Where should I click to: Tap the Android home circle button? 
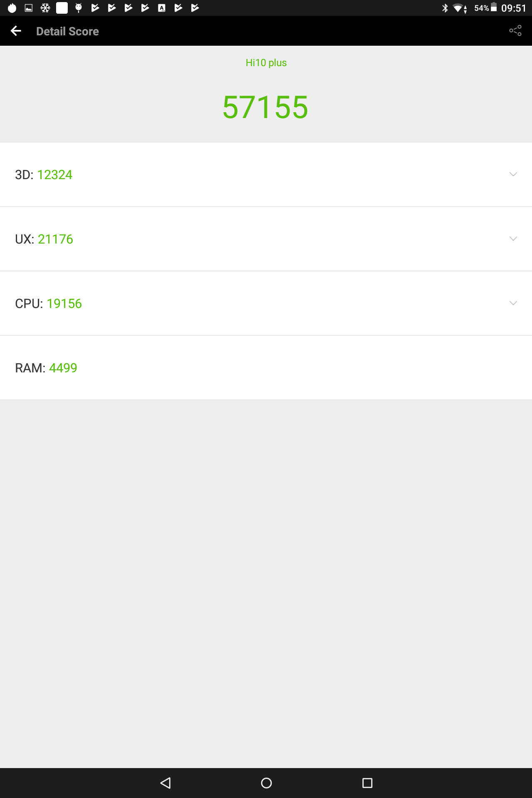pyautogui.click(x=266, y=783)
